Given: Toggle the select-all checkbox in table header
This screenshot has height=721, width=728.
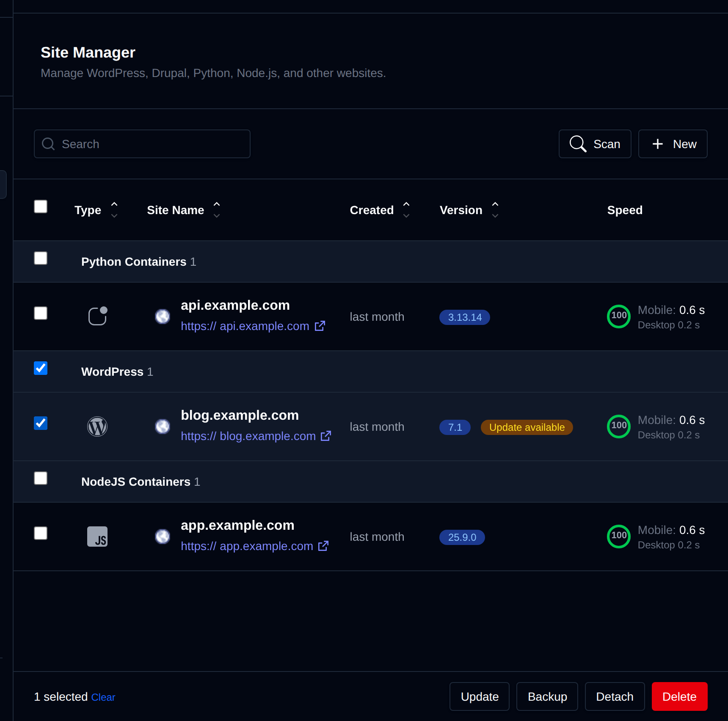Looking at the screenshot, I should (41, 206).
